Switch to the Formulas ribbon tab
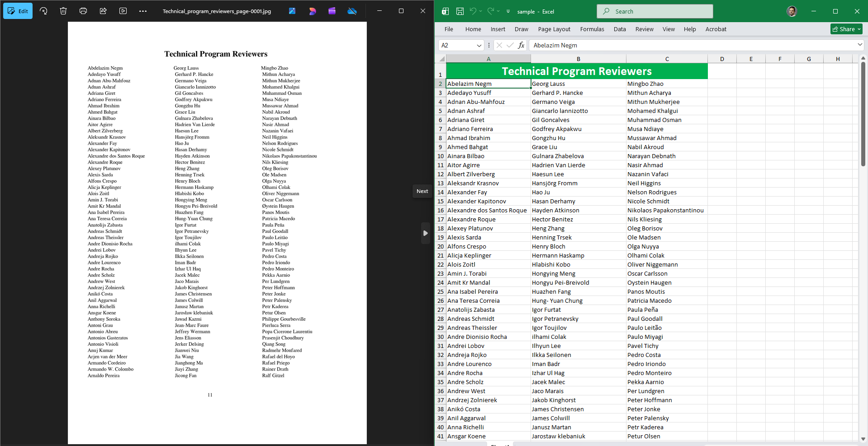868x446 pixels. coord(592,29)
